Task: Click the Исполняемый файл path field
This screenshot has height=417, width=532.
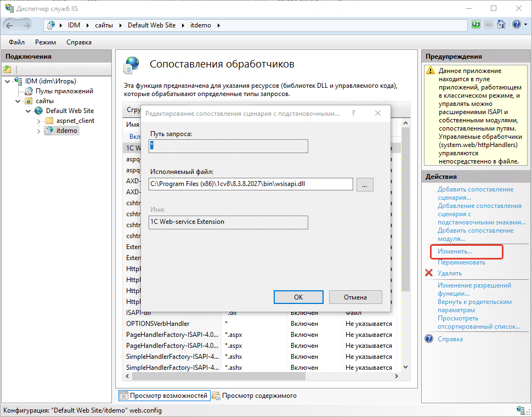Action: tap(251, 184)
